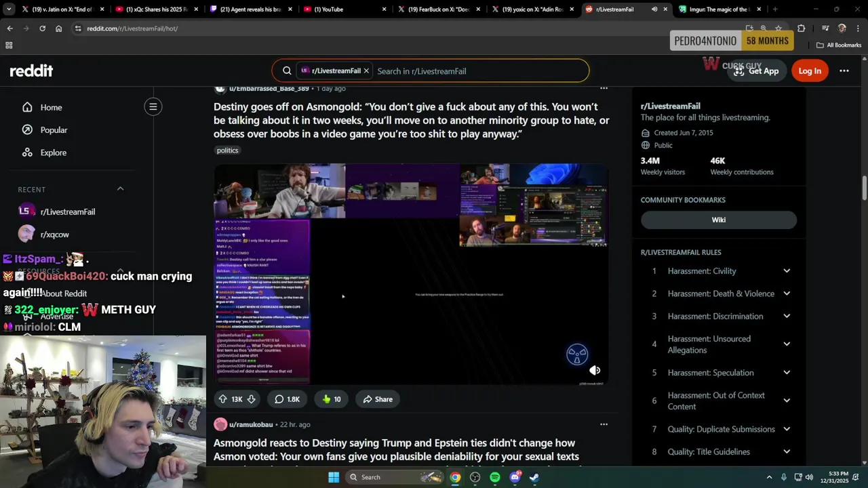Click the award button showing 10

(332, 399)
